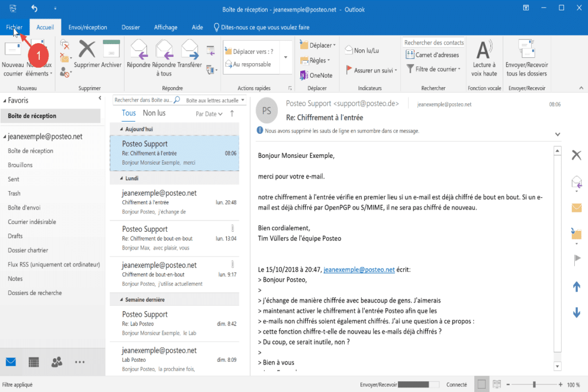Open OneNote from the ribbon
Screen dimensions: 588x392
click(x=316, y=75)
